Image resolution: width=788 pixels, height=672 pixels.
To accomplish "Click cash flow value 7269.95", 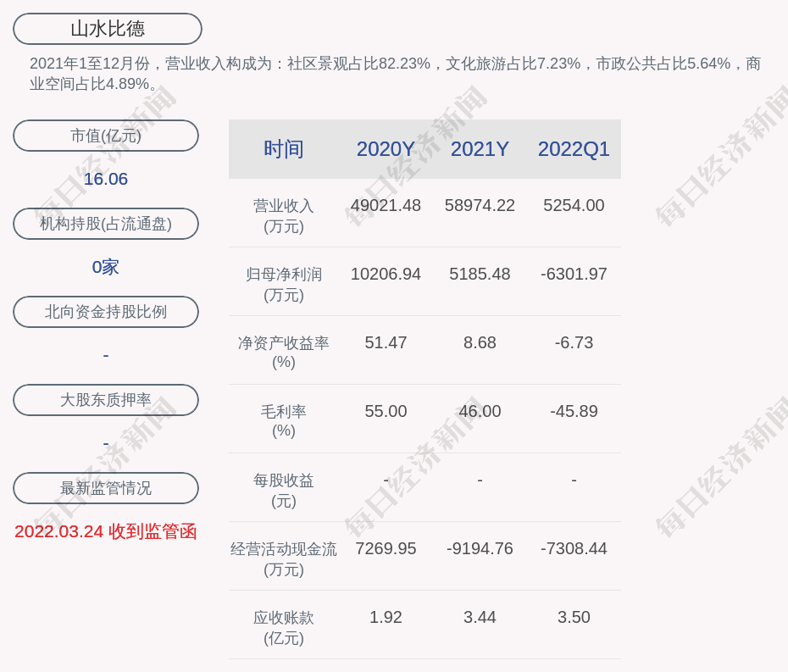I will [x=386, y=548].
